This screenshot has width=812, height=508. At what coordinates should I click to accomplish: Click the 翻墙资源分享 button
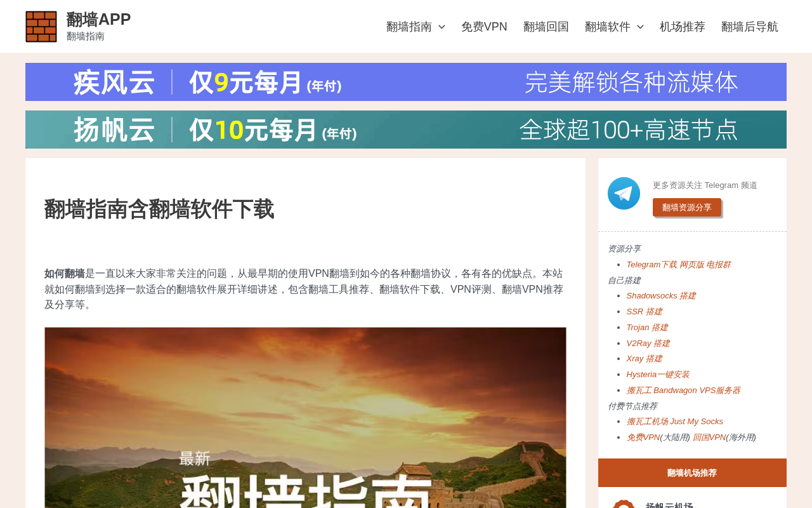(687, 208)
